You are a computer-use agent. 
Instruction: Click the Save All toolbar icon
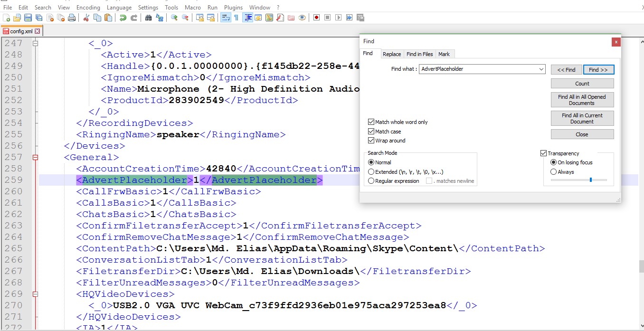click(38, 18)
